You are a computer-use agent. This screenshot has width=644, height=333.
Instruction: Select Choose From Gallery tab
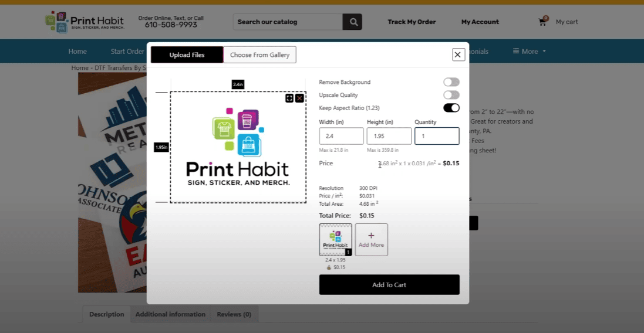coord(259,55)
